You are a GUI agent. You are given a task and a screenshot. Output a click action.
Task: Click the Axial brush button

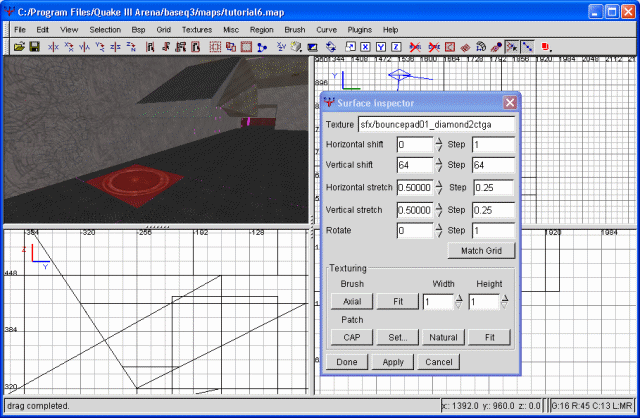pos(352,302)
